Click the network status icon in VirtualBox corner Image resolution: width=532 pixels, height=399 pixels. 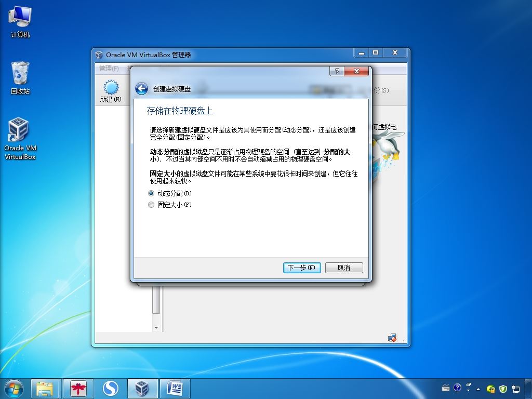(x=392, y=338)
